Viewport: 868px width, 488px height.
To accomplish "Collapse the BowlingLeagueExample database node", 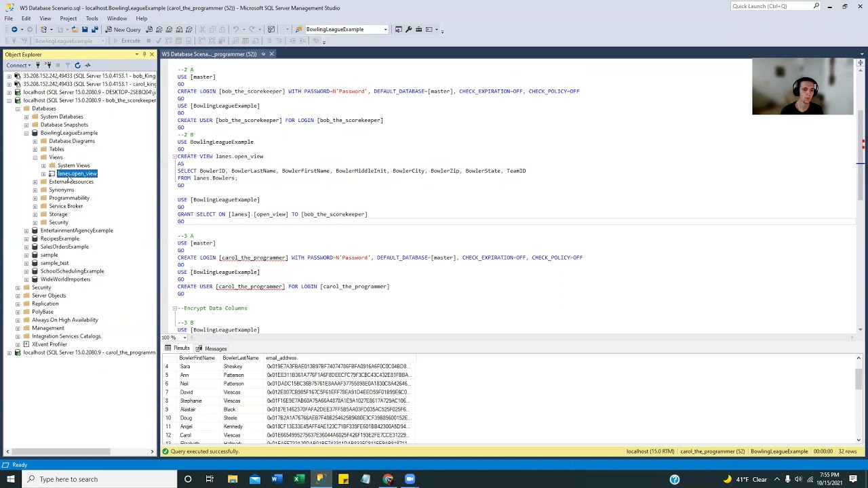I will point(26,133).
